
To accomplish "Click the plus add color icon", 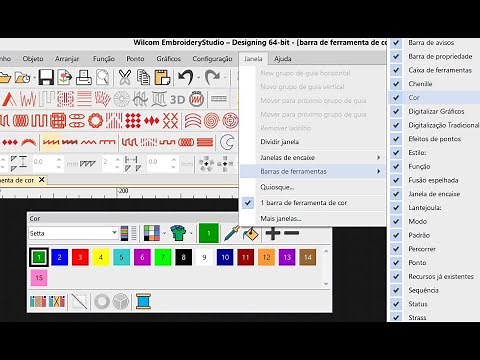I will [273, 233].
